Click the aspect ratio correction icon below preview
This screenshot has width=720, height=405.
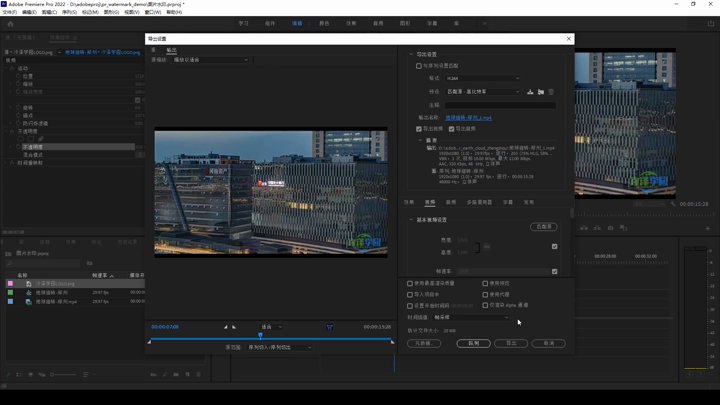click(329, 327)
